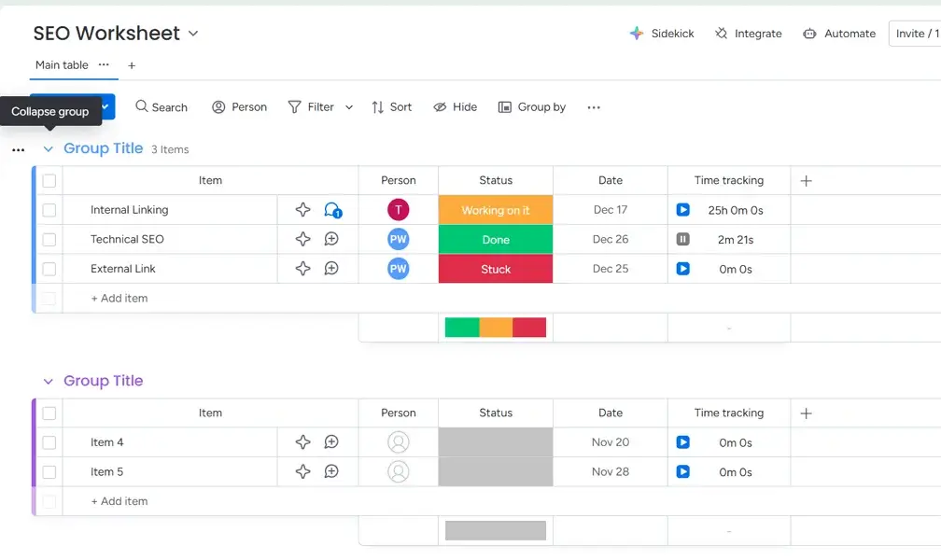Select the checkbox for Item 4
This screenshot has width=941, height=560.
tap(49, 441)
